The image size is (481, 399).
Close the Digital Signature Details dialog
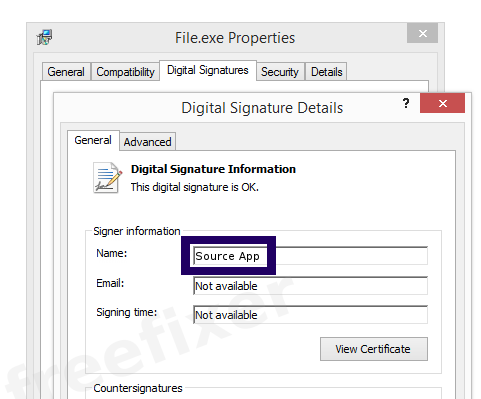coord(442,103)
